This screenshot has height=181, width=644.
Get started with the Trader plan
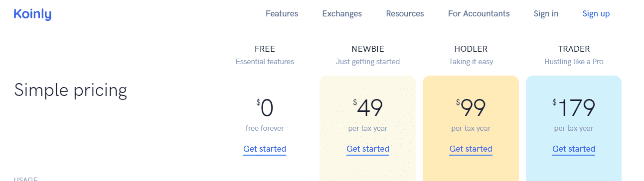[x=574, y=149]
